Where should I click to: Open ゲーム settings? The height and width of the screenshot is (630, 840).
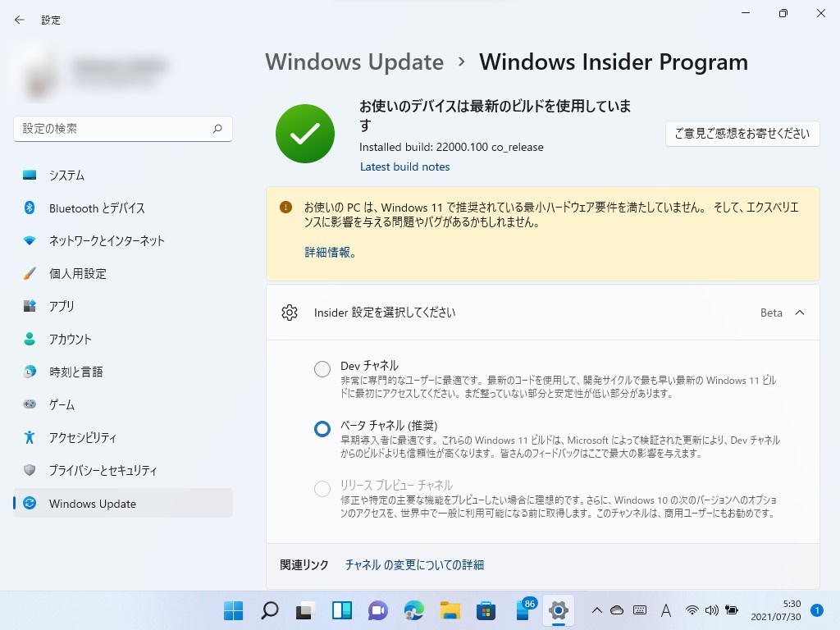(x=70, y=404)
